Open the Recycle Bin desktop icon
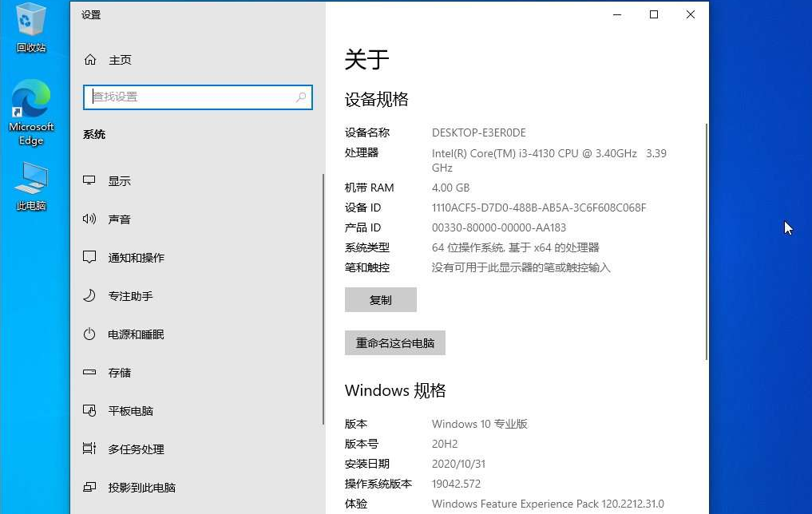The height and width of the screenshot is (514, 812). 31,27
